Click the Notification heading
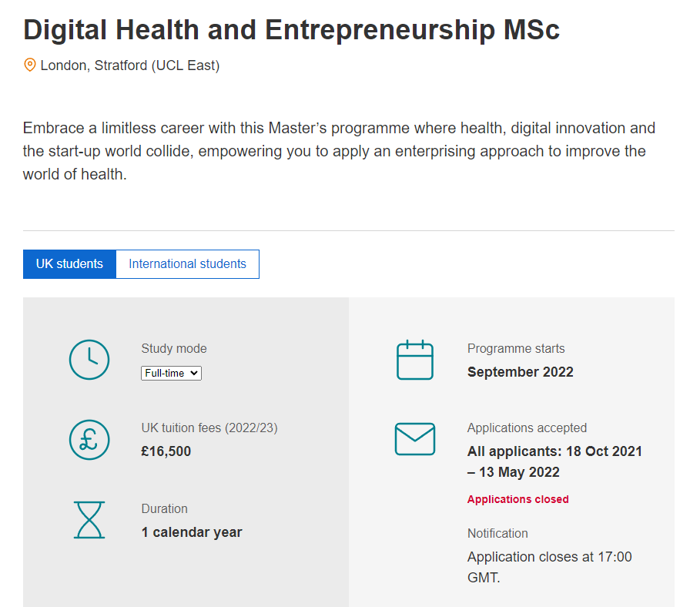Viewport: 700px width, 607px height. pyautogui.click(x=497, y=533)
